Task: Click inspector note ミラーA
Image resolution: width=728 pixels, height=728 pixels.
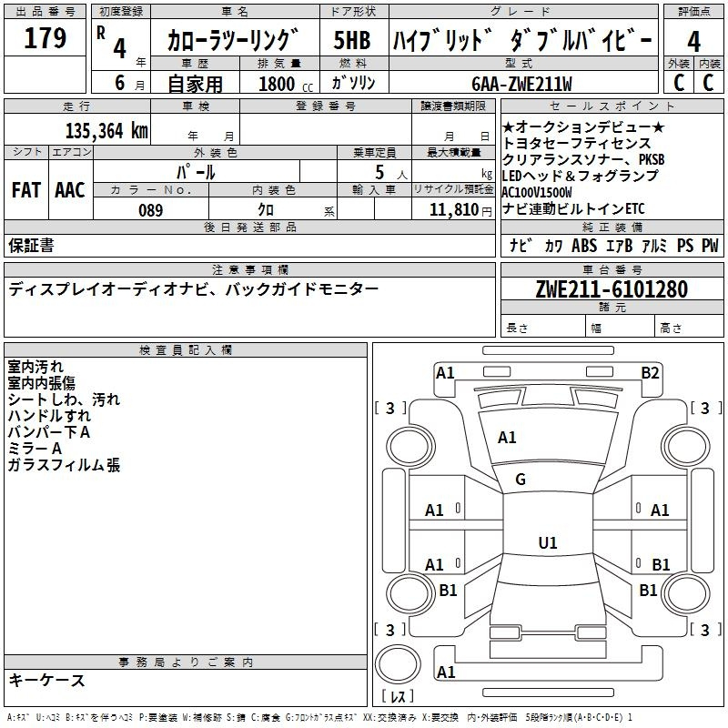Action: (35, 449)
